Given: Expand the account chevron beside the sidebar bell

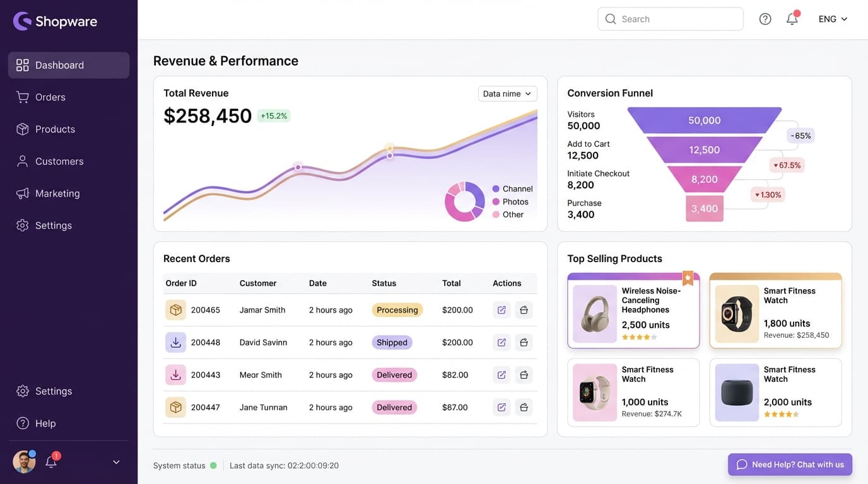Looking at the screenshot, I should click(x=116, y=462).
